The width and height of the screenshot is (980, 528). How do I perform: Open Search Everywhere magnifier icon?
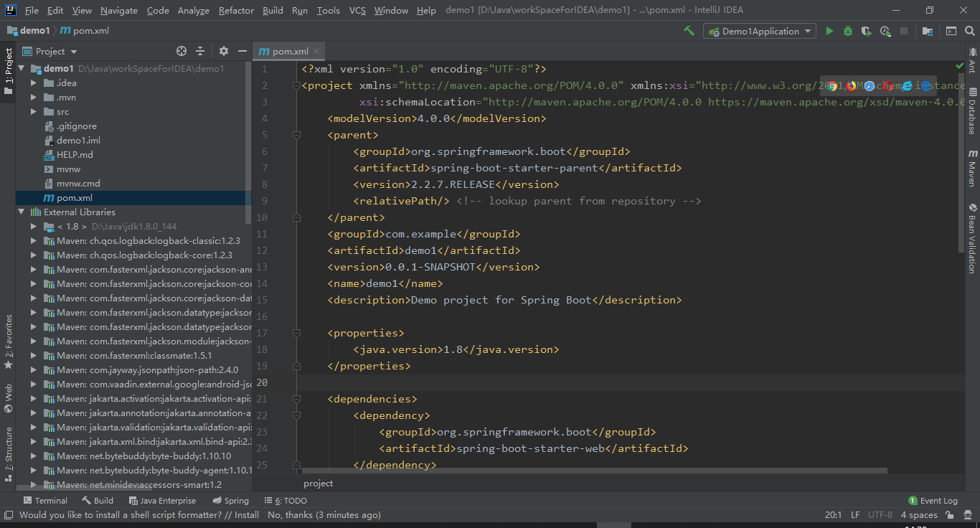click(969, 31)
